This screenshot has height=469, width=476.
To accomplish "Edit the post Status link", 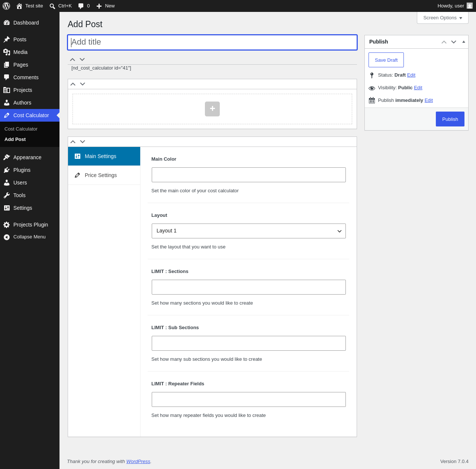I will coord(411,75).
